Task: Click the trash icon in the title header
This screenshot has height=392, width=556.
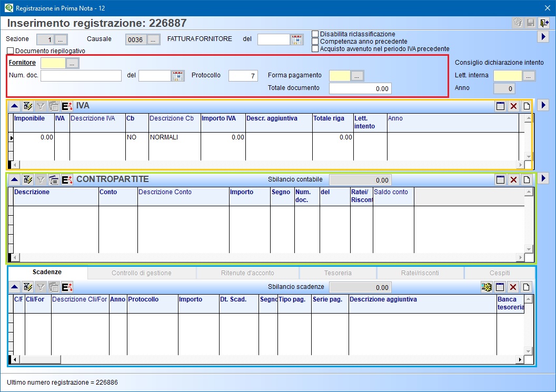Action: 518,23
